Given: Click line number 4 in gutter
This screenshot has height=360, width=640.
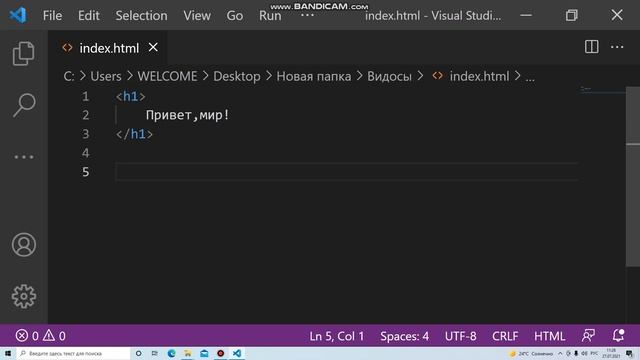Looking at the screenshot, I should pyautogui.click(x=85, y=153).
